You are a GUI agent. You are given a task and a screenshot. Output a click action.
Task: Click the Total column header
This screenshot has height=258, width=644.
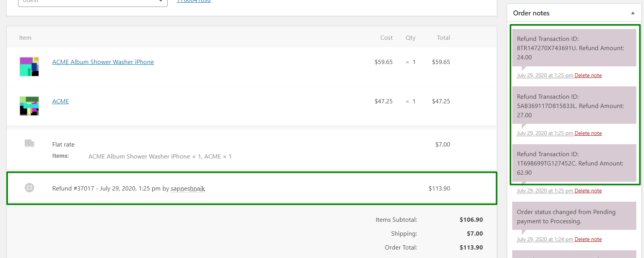tap(443, 38)
